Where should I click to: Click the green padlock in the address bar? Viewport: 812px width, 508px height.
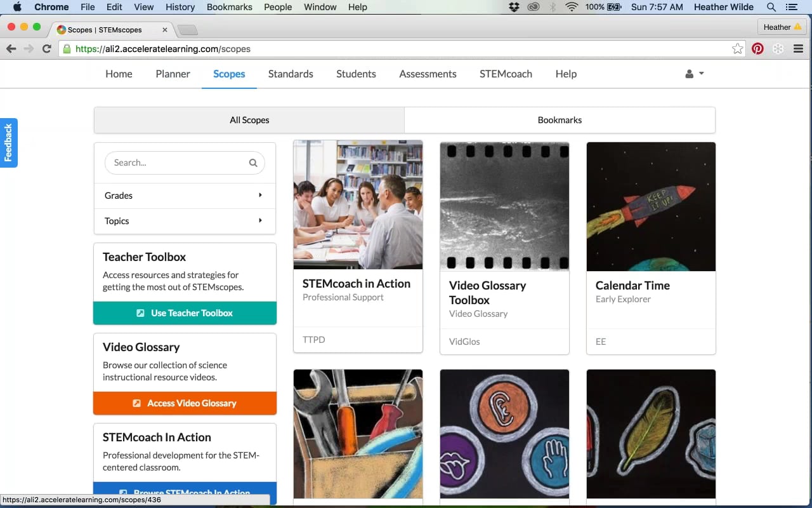point(67,49)
